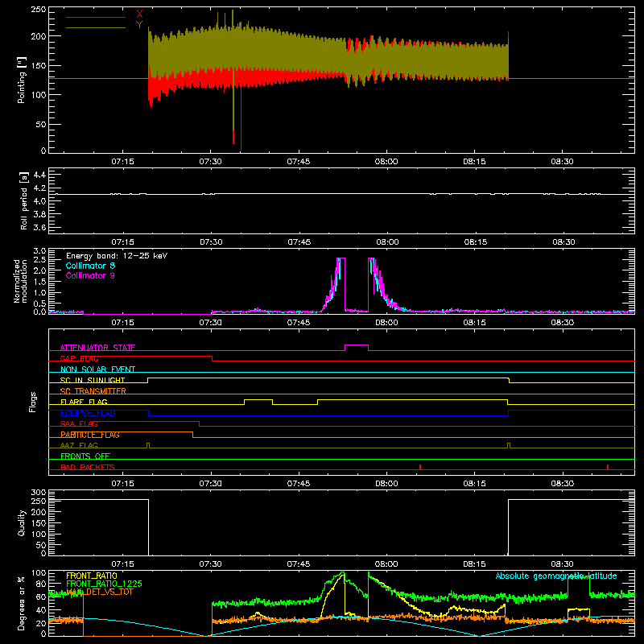
Task: Click the SAA_FLAG label
Action: pyautogui.click(x=79, y=423)
